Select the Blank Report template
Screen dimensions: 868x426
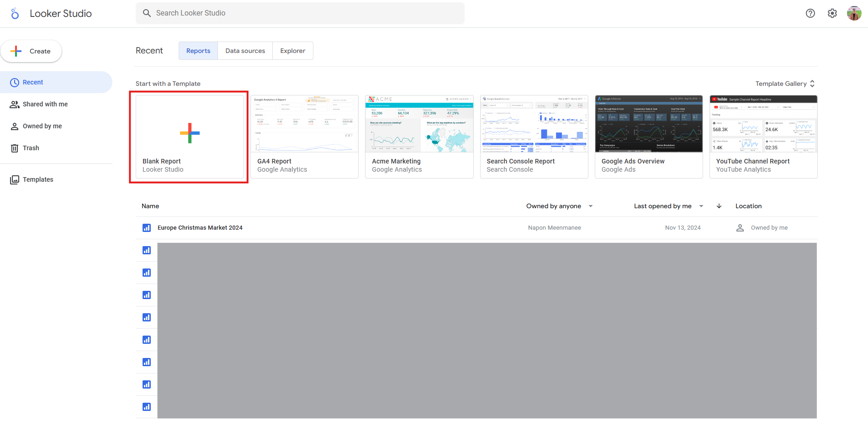[190, 137]
